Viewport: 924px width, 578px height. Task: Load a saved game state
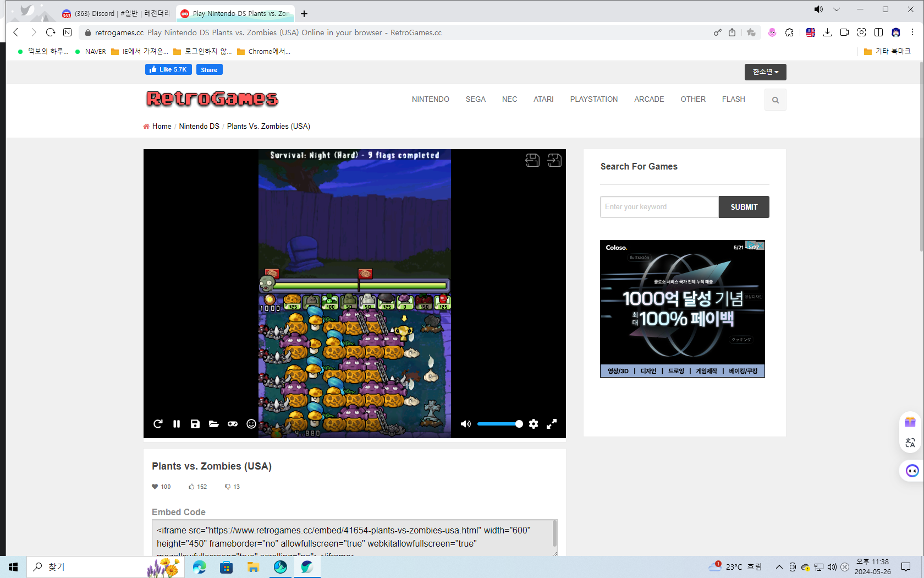click(214, 424)
